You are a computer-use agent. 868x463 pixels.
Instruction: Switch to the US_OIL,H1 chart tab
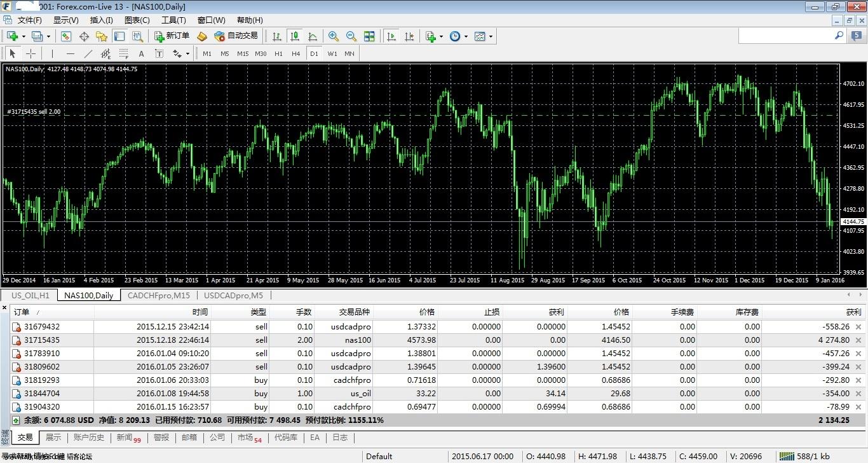[x=30, y=295]
